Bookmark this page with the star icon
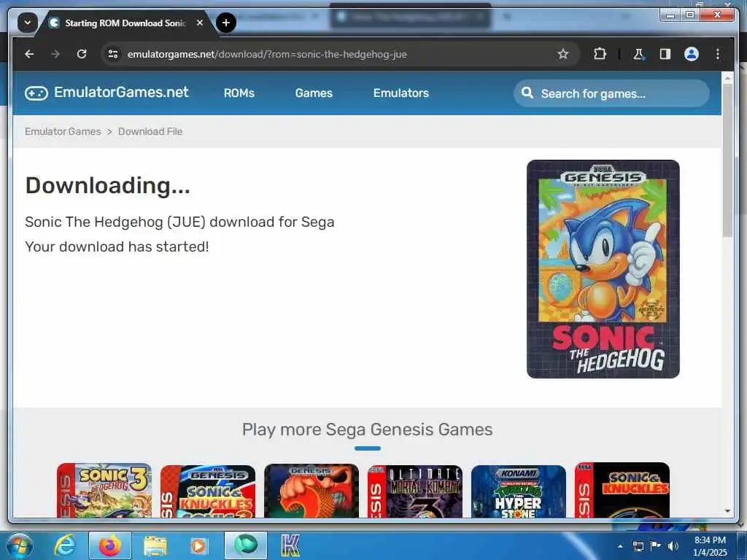The width and height of the screenshot is (747, 560). coord(562,54)
